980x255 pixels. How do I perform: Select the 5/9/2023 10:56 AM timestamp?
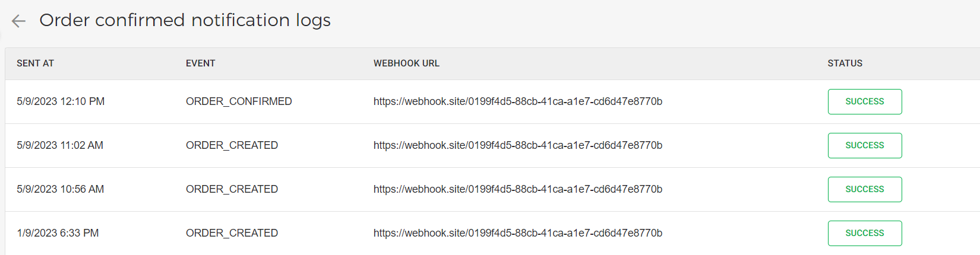tap(60, 189)
